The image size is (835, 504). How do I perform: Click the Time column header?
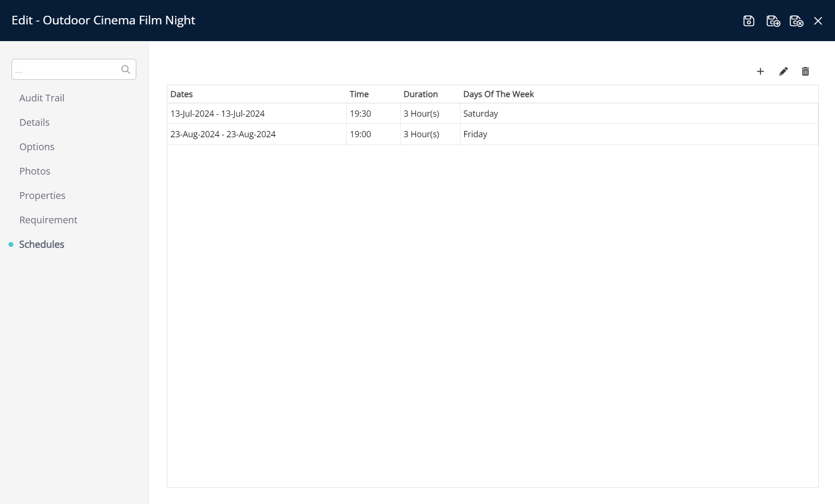tap(359, 94)
